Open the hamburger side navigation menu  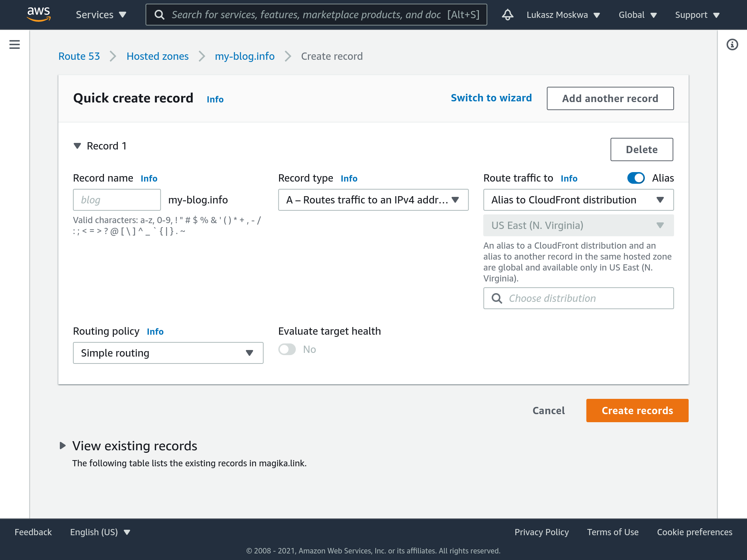click(x=15, y=44)
